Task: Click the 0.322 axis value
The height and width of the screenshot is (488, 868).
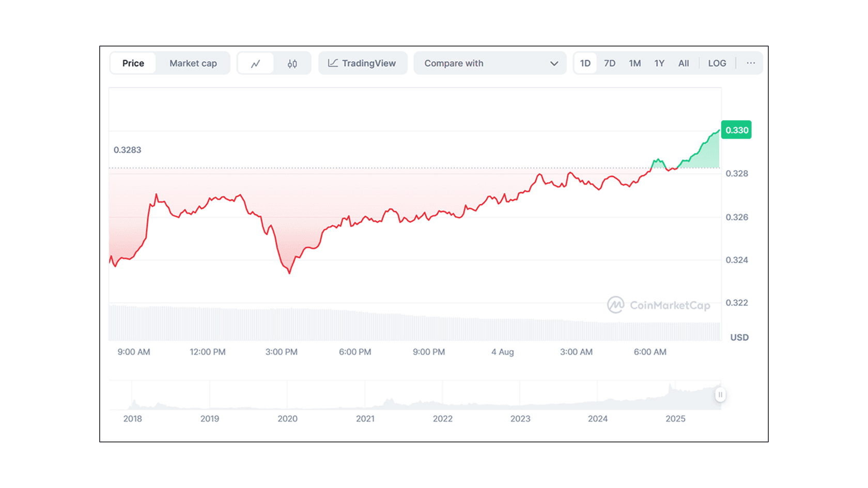Action: pos(737,303)
